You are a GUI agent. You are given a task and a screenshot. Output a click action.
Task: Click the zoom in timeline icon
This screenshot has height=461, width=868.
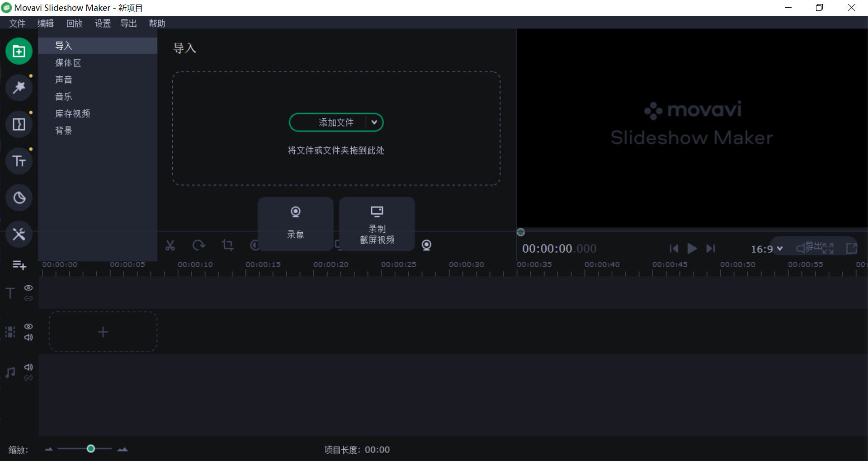click(123, 449)
